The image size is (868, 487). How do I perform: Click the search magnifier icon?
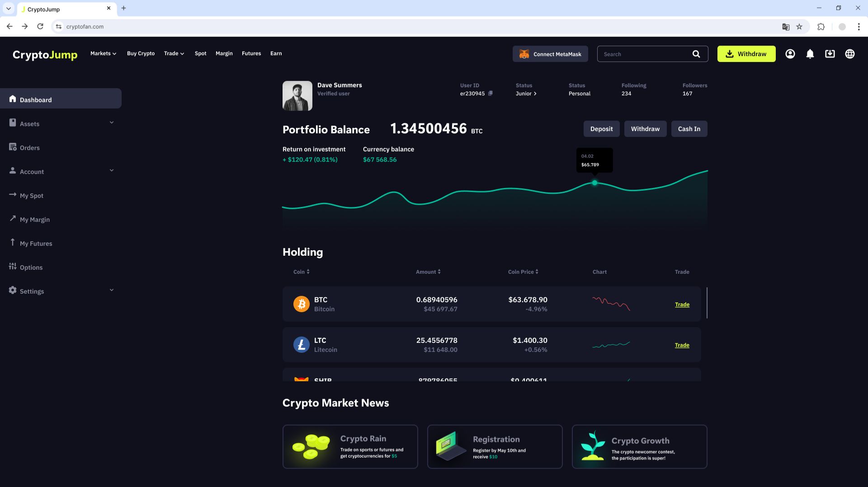[x=696, y=54]
